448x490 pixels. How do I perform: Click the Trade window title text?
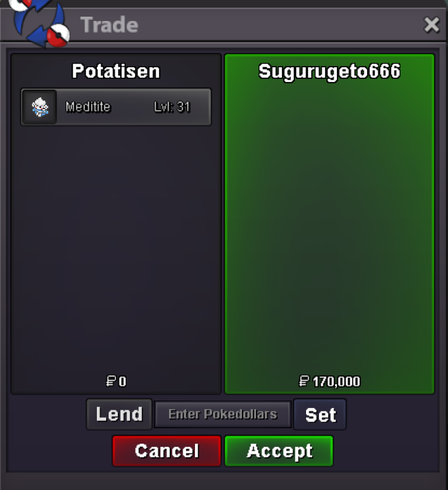(x=109, y=25)
